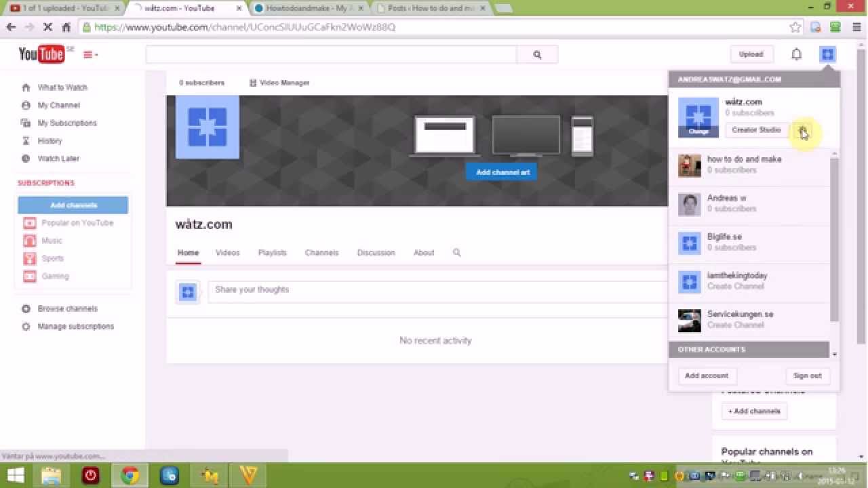Open My Channel in sidebar
This screenshot has width=868, height=488.
click(58, 105)
